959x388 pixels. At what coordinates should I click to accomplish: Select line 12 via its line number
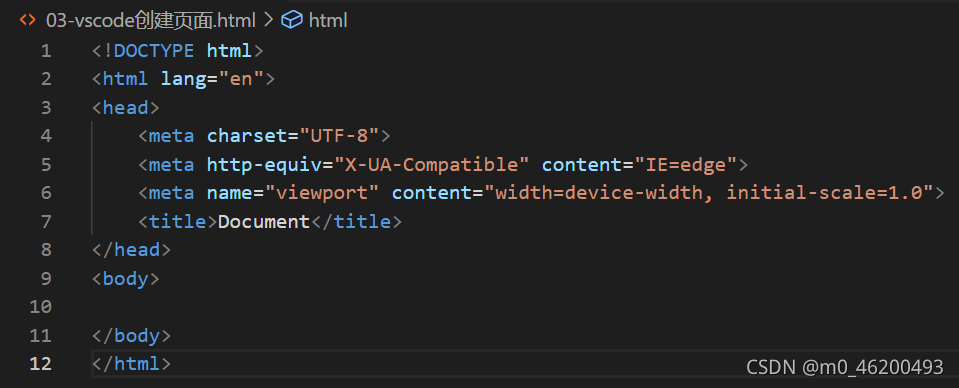pyautogui.click(x=40, y=364)
